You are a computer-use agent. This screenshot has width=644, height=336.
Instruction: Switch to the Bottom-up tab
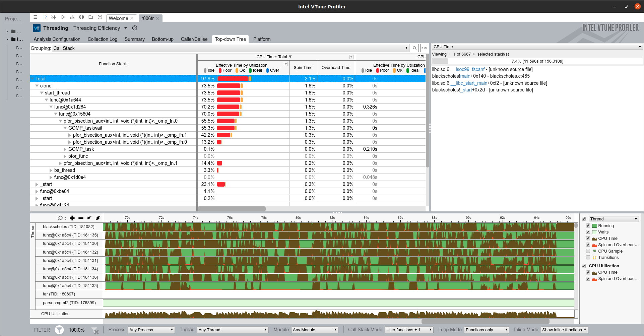point(163,39)
